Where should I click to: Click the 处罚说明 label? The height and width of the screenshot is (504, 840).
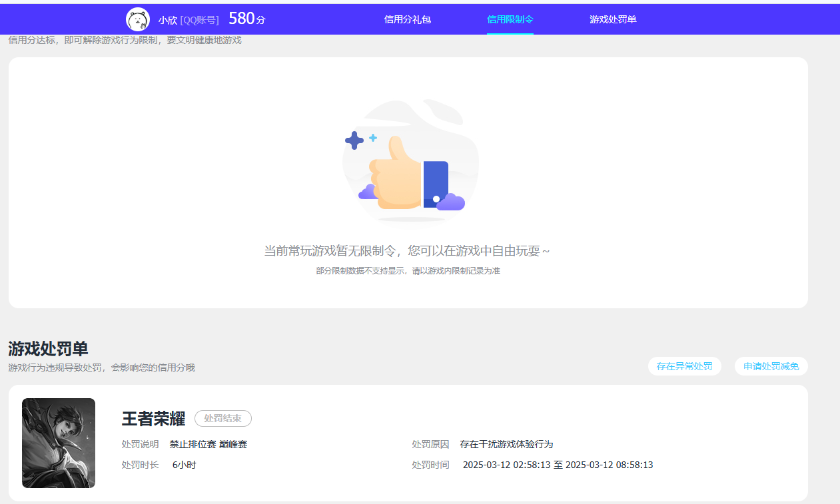(140, 444)
